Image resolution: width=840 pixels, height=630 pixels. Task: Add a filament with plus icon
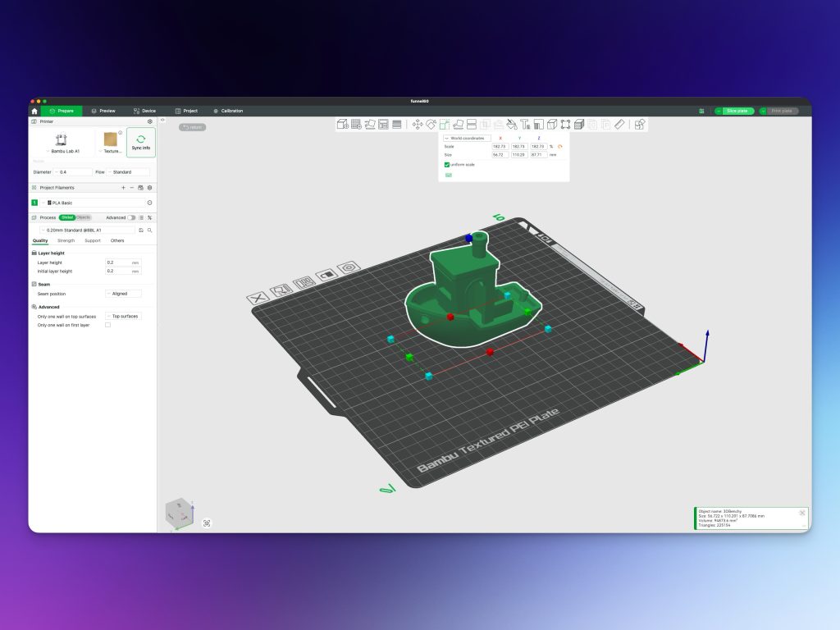[x=123, y=188]
